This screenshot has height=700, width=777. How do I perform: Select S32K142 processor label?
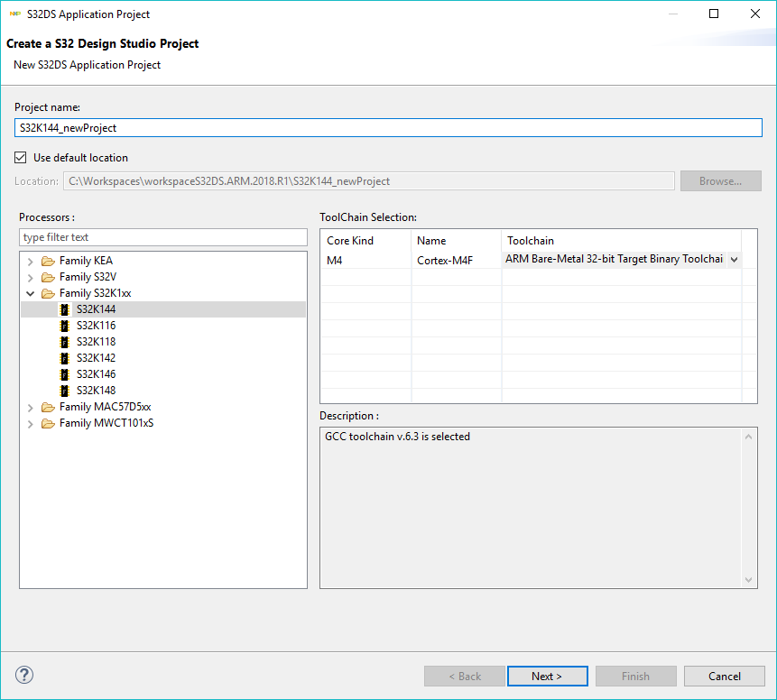point(97,358)
